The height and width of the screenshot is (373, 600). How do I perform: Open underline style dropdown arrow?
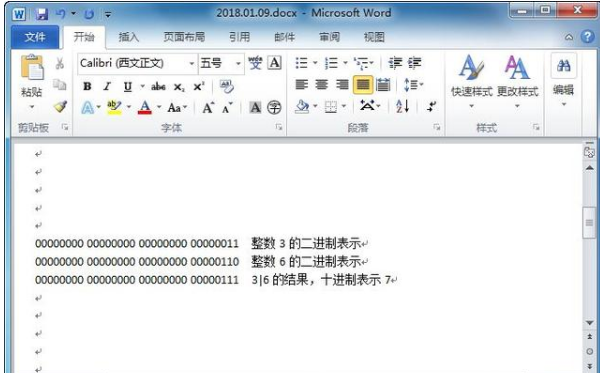pyautogui.click(x=142, y=86)
